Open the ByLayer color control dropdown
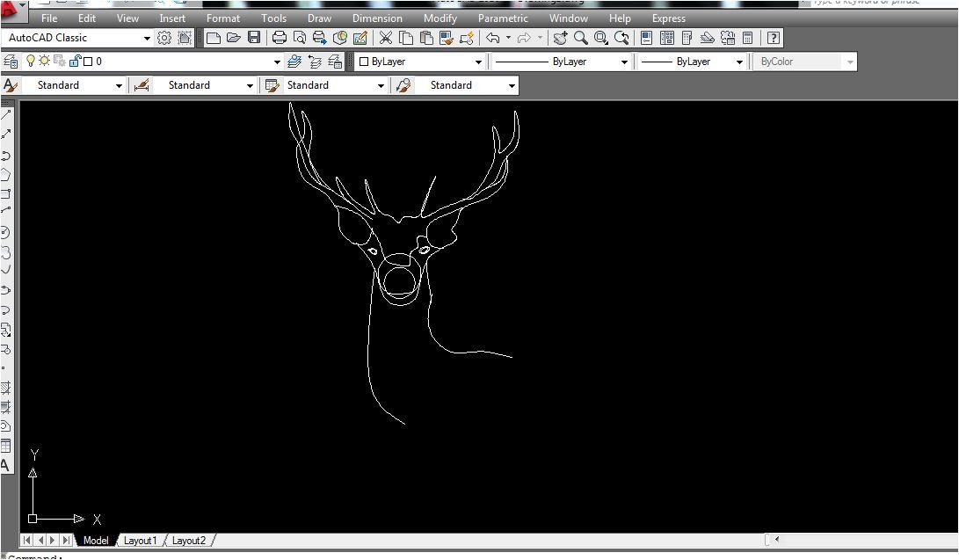Image resolution: width=959 pixels, height=560 pixels. [x=478, y=62]
